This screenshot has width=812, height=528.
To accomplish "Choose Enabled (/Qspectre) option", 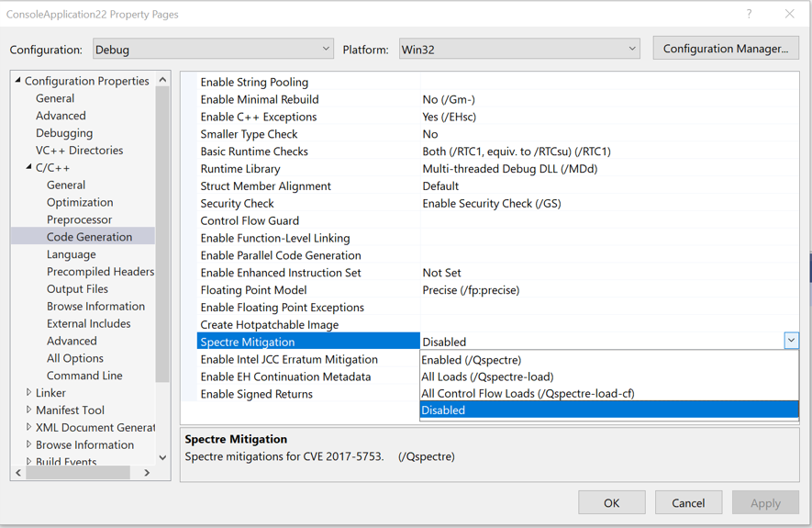I will [472, 360].
